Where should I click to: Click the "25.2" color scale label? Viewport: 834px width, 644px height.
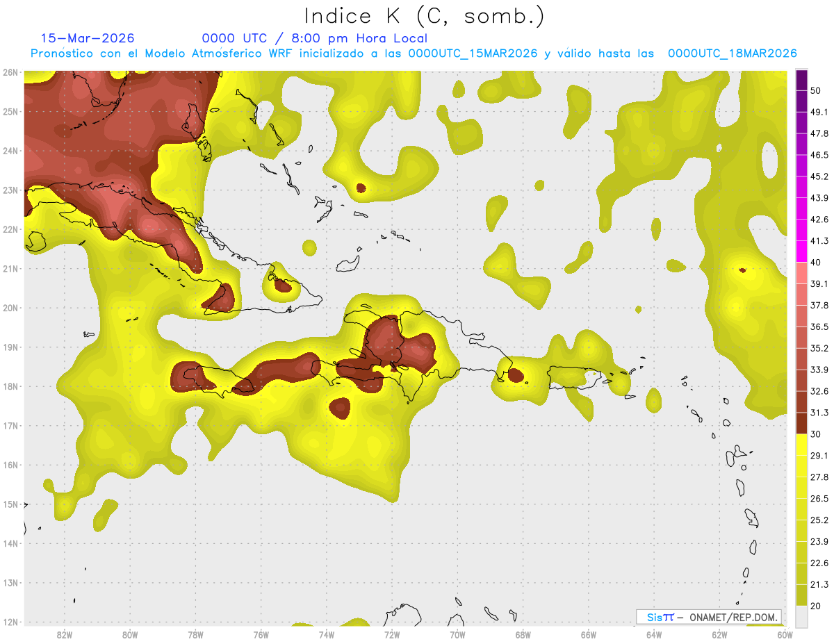pyautogui.click(x=819, y=520)
